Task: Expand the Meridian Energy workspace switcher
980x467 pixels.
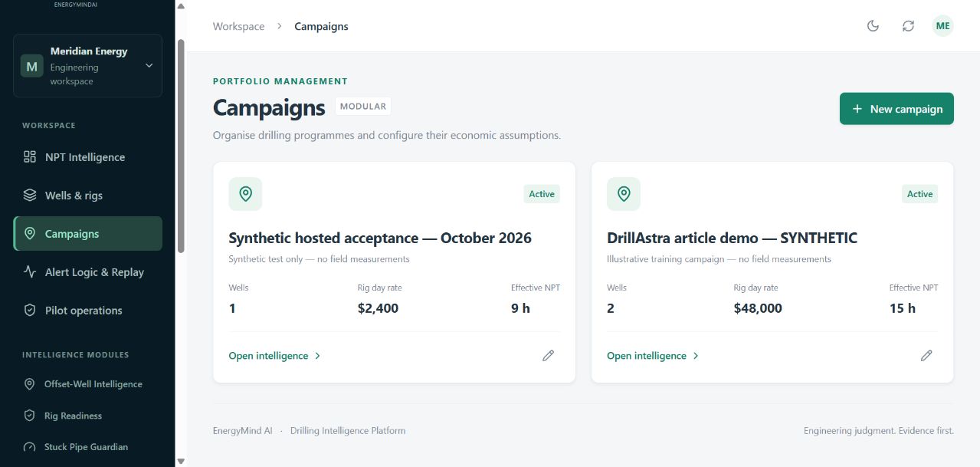Action: 87,66
